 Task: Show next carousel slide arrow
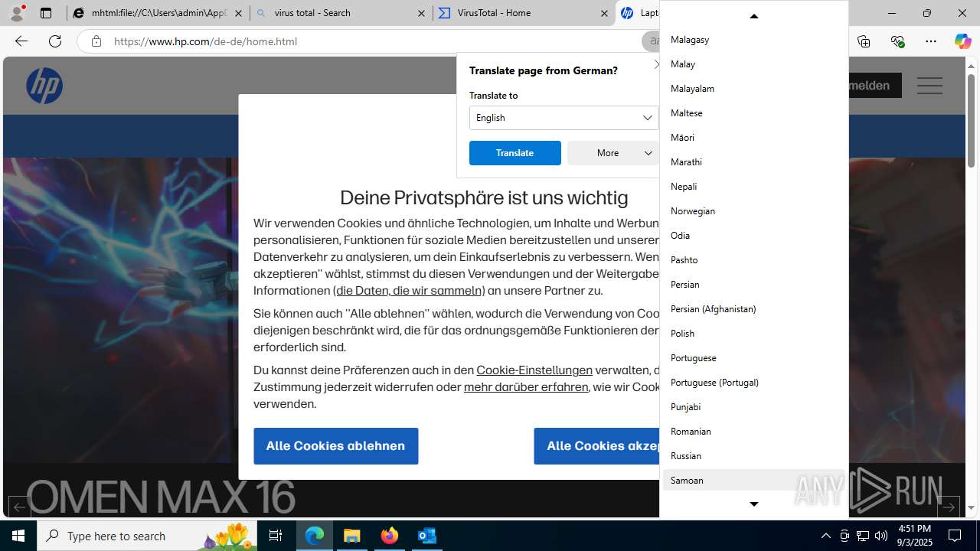(x=948, y=506)
